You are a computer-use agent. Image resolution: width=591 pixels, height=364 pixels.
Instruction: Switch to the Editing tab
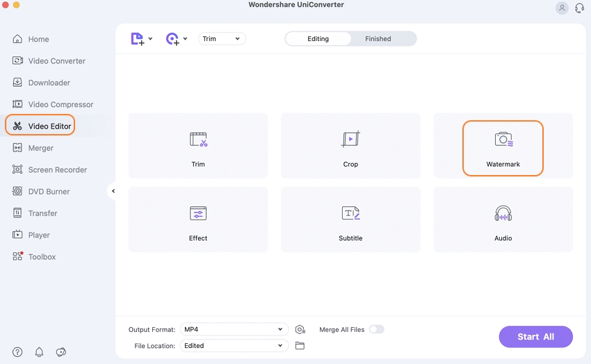[318, 39]
